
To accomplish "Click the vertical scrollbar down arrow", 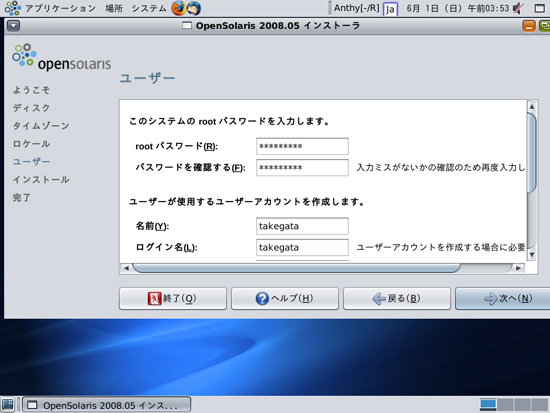I will coord(532,255).
